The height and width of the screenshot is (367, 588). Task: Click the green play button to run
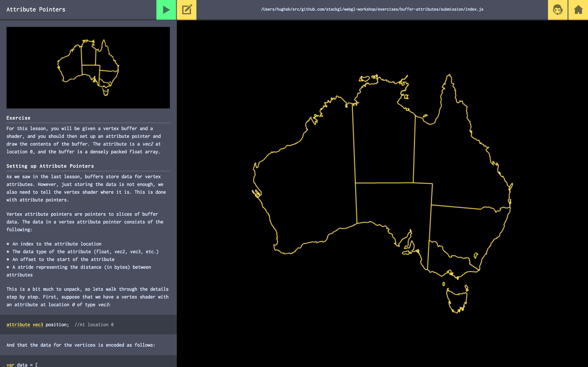tap(166, 10)
